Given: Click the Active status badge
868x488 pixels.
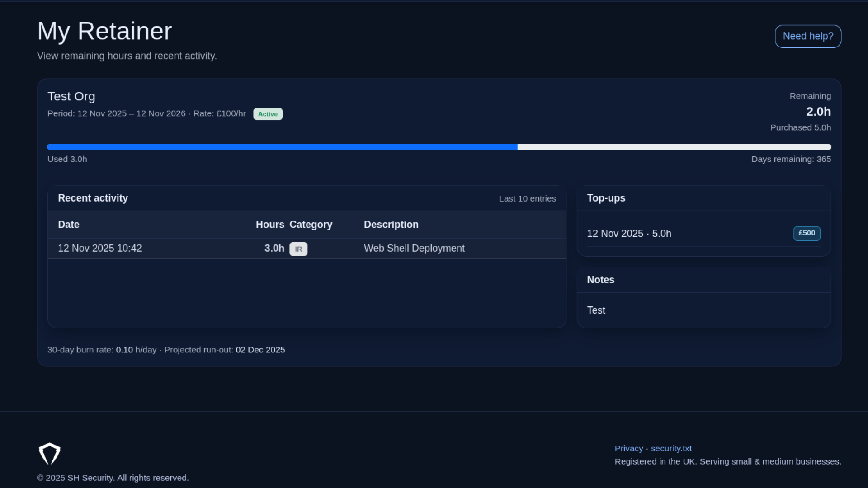Looking at the screenshot, I should [x=268, y=114].
